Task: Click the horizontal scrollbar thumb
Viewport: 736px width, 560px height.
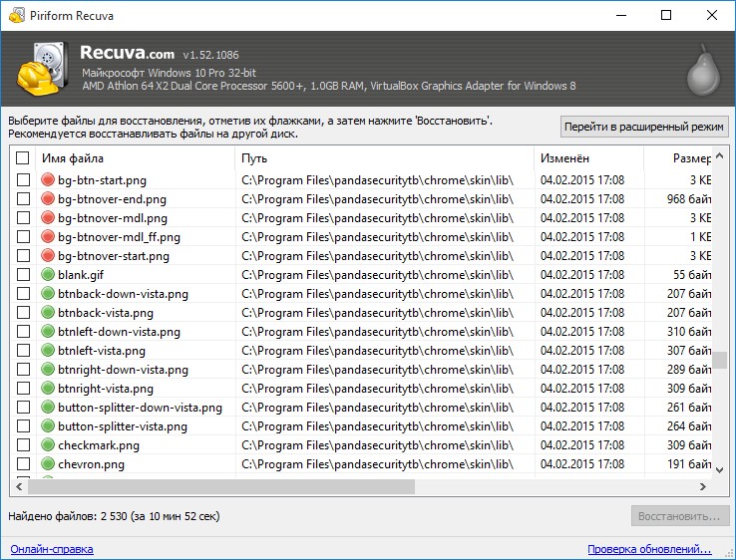Action: 221,487
